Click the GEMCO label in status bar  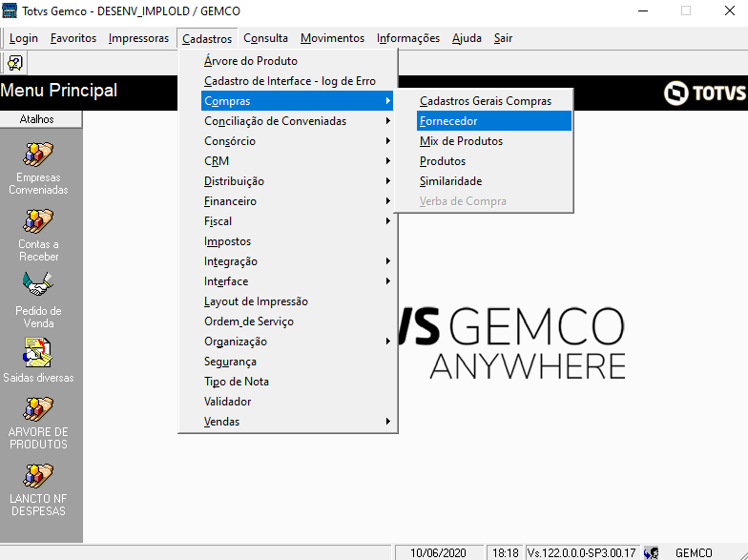[x=694, y=553]
